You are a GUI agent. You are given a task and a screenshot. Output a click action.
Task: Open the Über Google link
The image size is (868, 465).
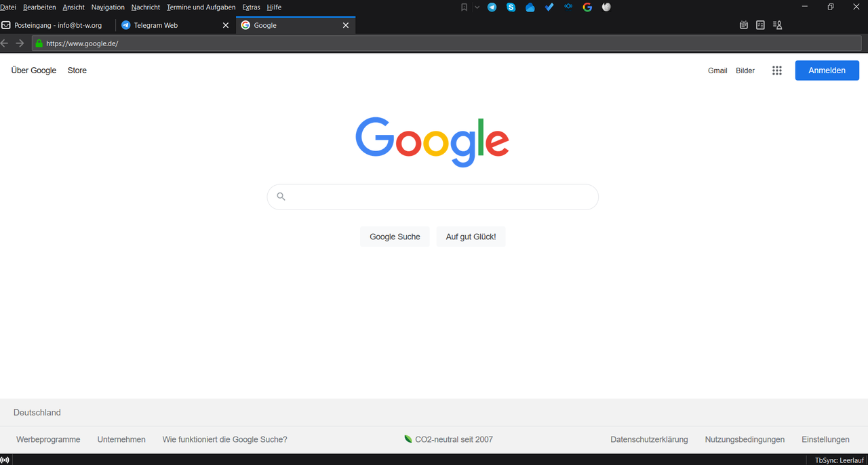click(x=34, y=70)
